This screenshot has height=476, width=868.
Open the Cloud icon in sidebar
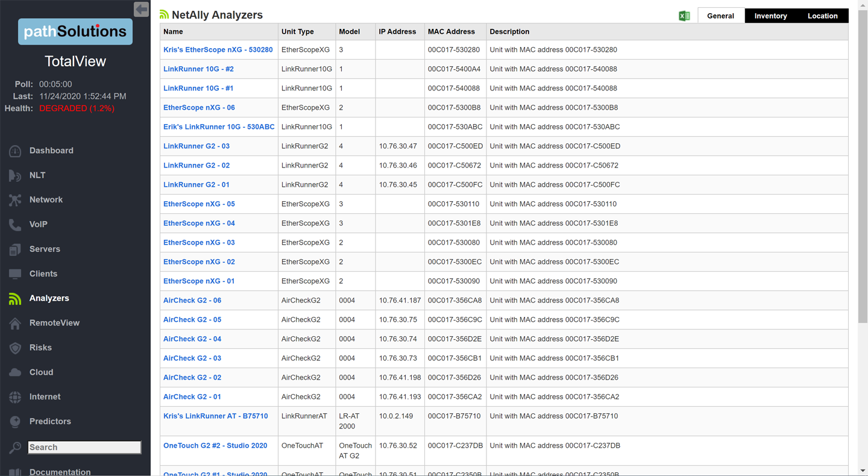[x=15, y=372]
